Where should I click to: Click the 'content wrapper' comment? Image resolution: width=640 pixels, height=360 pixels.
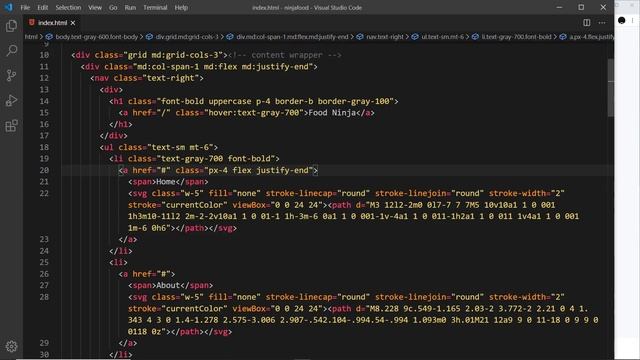coord(284,55)
